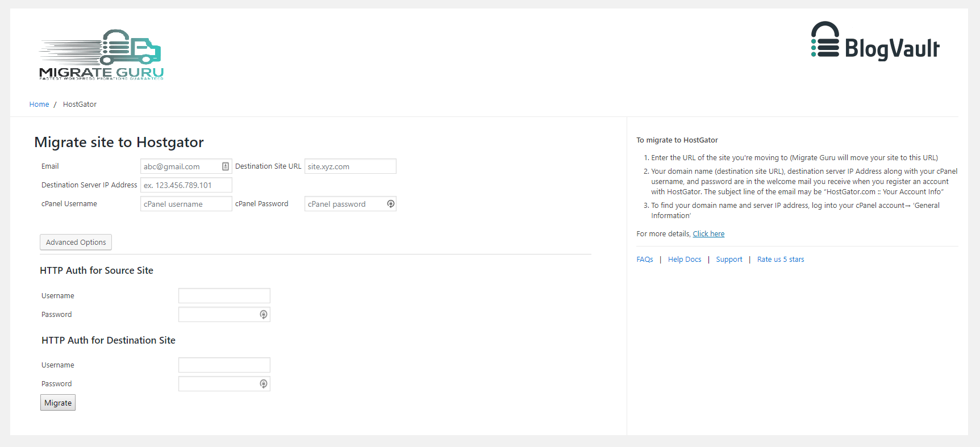The image size is (980, 447).
Task: Focus the Destination Site URL field
Action: (x=350, y=166)
